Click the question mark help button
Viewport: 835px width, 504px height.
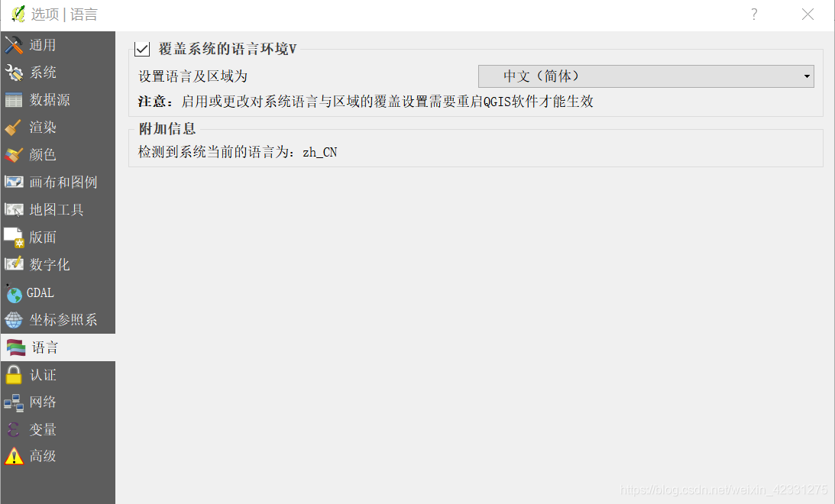point(754,15)
